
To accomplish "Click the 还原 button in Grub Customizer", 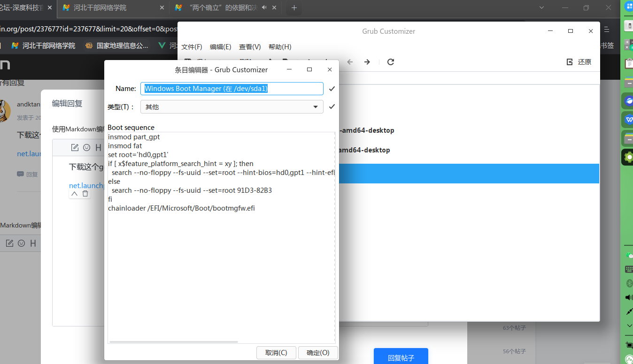I will [579, 62].
